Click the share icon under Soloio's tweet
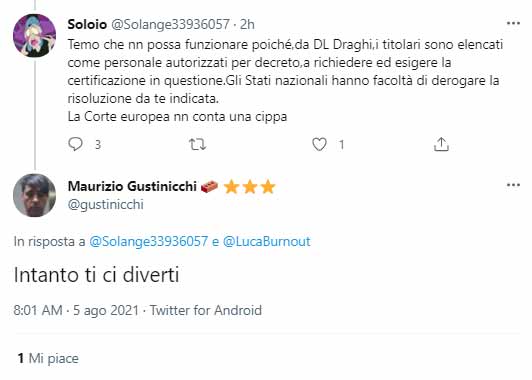The height and width of the screenshot is (380, 532). (441, 144)
